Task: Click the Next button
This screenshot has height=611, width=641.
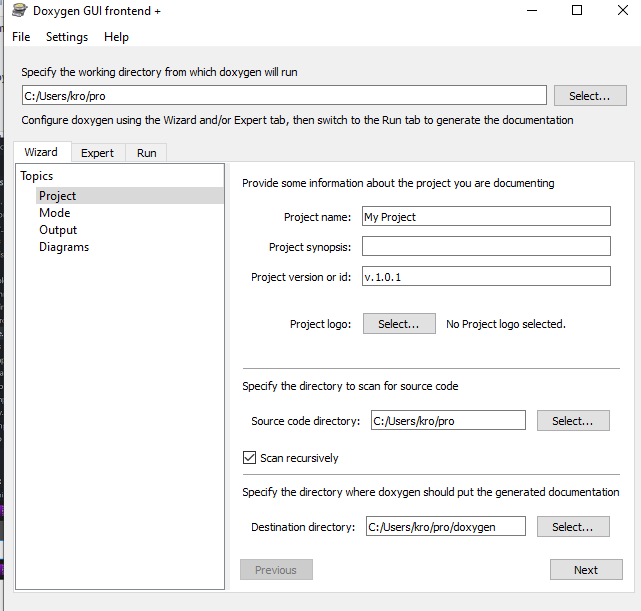Action: pos(586,570)
